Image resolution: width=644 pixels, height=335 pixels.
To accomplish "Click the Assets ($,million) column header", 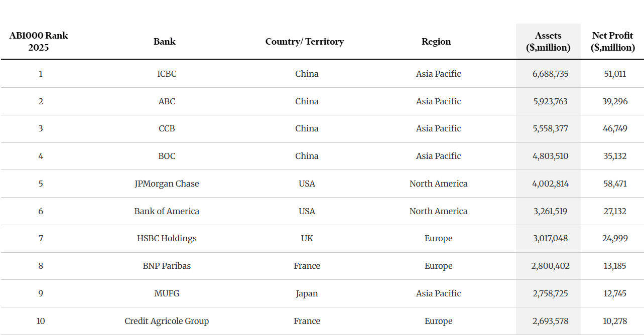I will [x=548, y=42].
